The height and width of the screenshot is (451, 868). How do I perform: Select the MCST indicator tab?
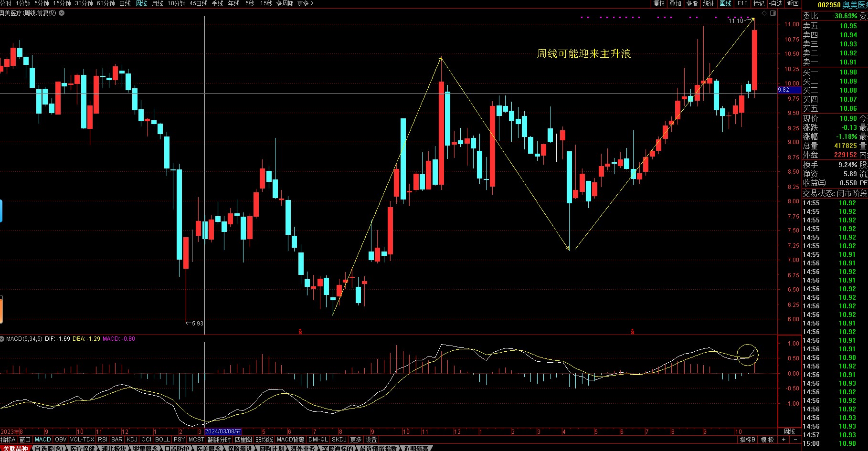(x=196, y=440)
